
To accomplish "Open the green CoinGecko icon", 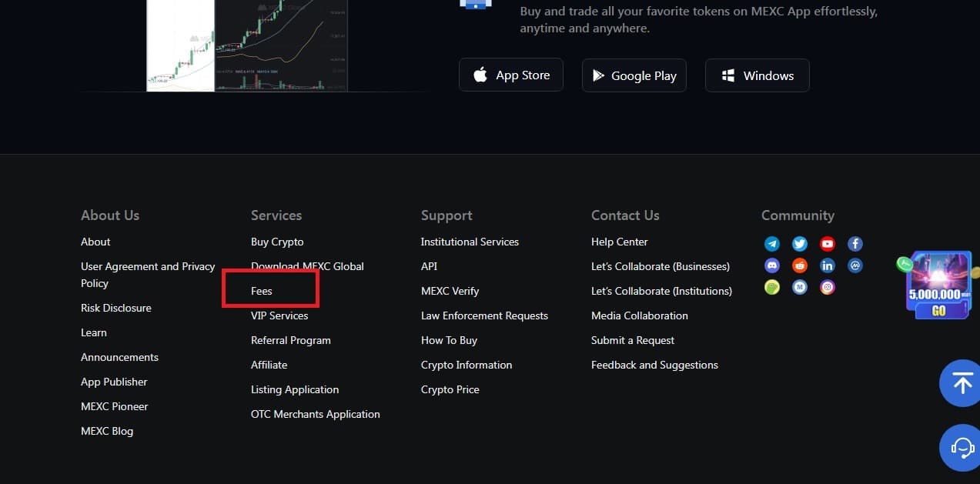I will [772, 287].
